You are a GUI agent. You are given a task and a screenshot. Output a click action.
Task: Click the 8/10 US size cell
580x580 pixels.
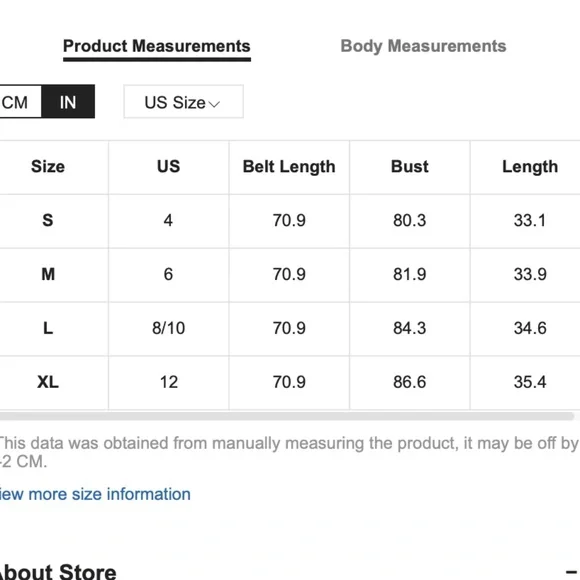169,328
